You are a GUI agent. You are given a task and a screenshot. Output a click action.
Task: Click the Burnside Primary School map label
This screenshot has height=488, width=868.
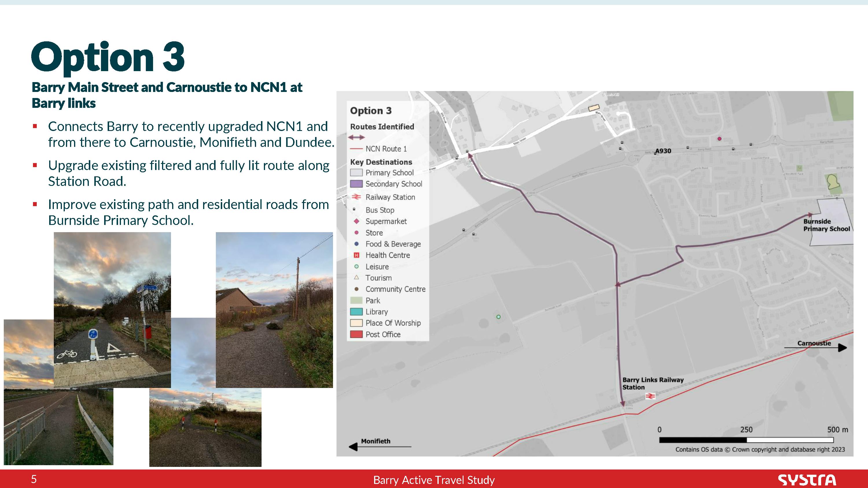coord(826,225)
